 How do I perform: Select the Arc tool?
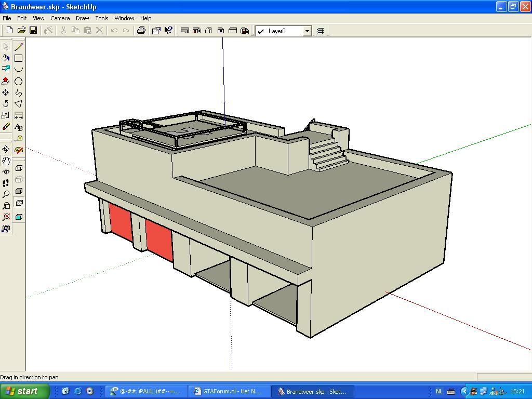click(x=19, y=70)
